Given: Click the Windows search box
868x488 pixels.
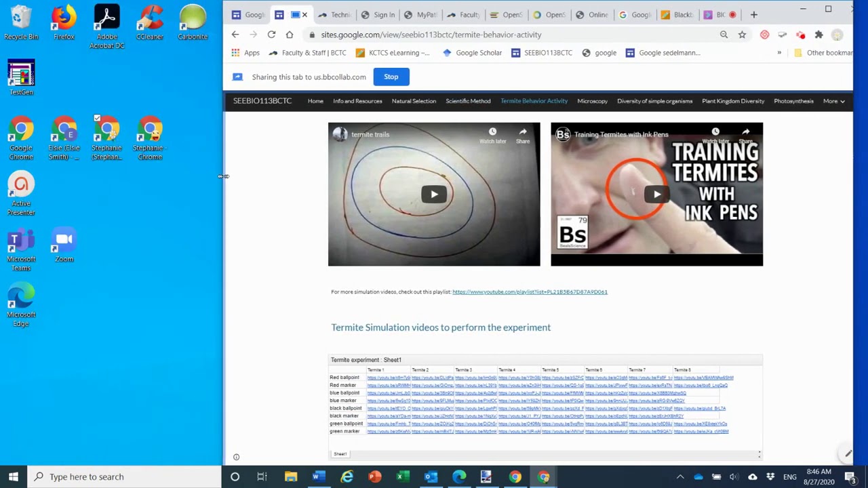Looking at the screenshot, I should coord(126,476).
